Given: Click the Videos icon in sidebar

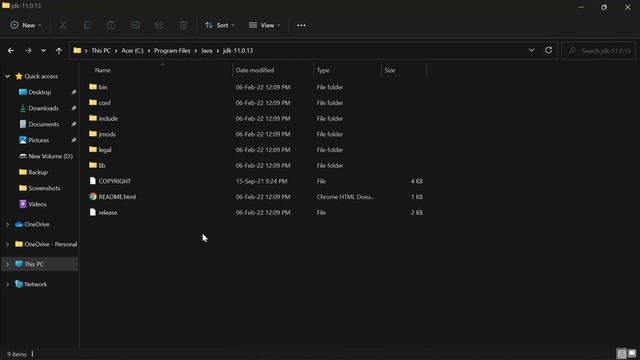Looking at the screenshot, I should [23, 204].
